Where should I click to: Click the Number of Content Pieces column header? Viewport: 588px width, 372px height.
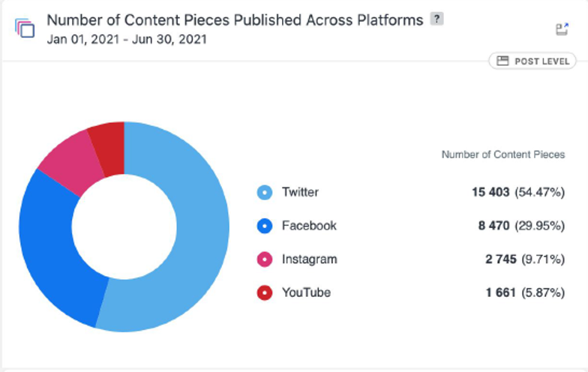point(502,154)
